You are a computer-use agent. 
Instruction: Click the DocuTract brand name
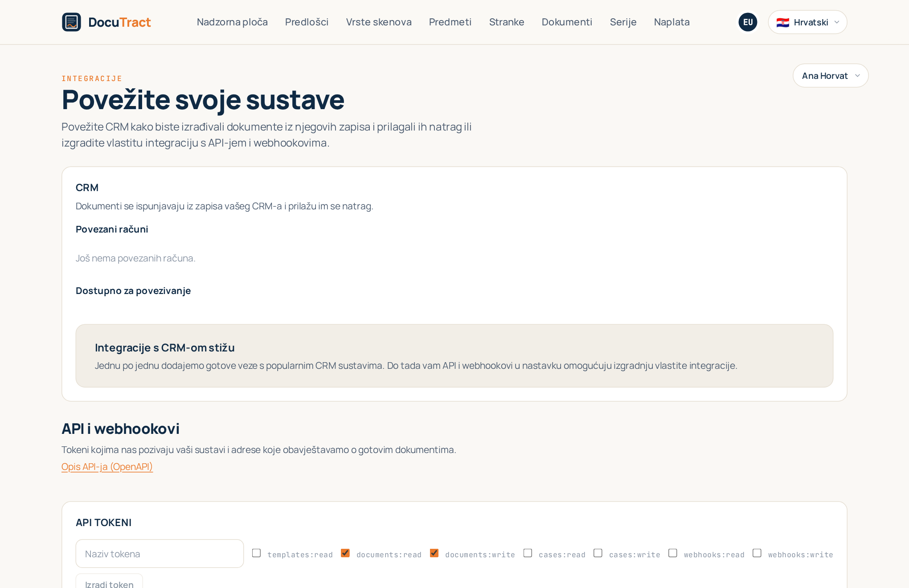[x=119, y=22]
